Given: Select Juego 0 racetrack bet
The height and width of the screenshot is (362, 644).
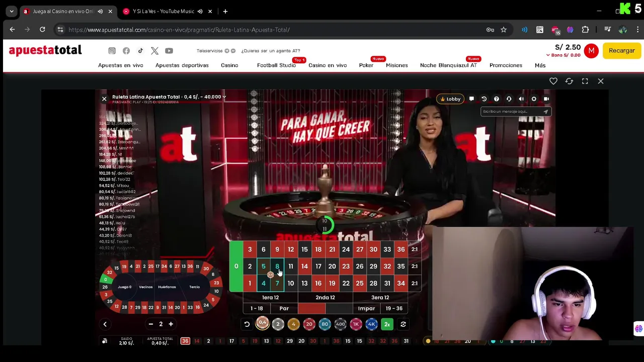Looking at the screenshot, I should click(124, 287).
